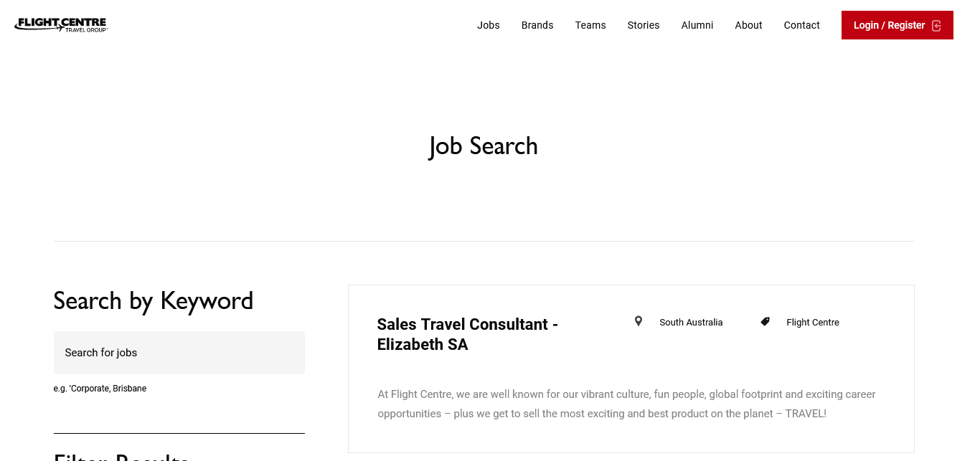Click the Job Search page heading
The width and height of the screenshot is (980, 461).
484,146
